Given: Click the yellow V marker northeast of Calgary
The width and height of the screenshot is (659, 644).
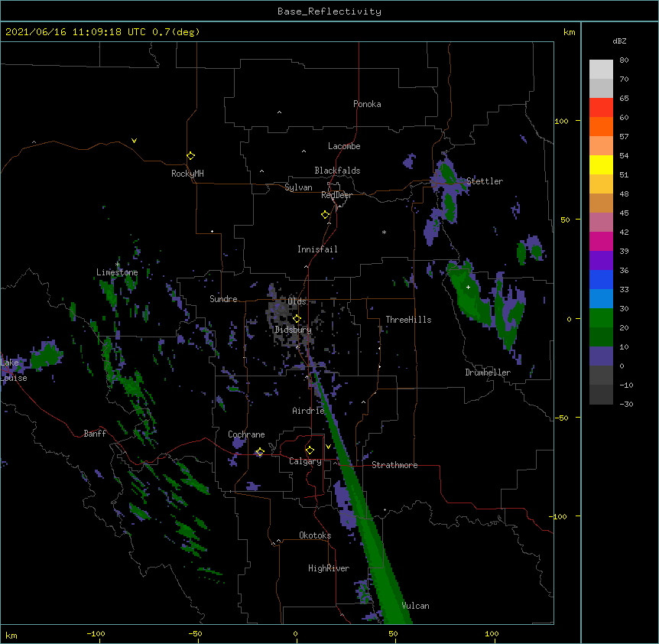Looking at the screenshot, I should (x=328, y=447).
